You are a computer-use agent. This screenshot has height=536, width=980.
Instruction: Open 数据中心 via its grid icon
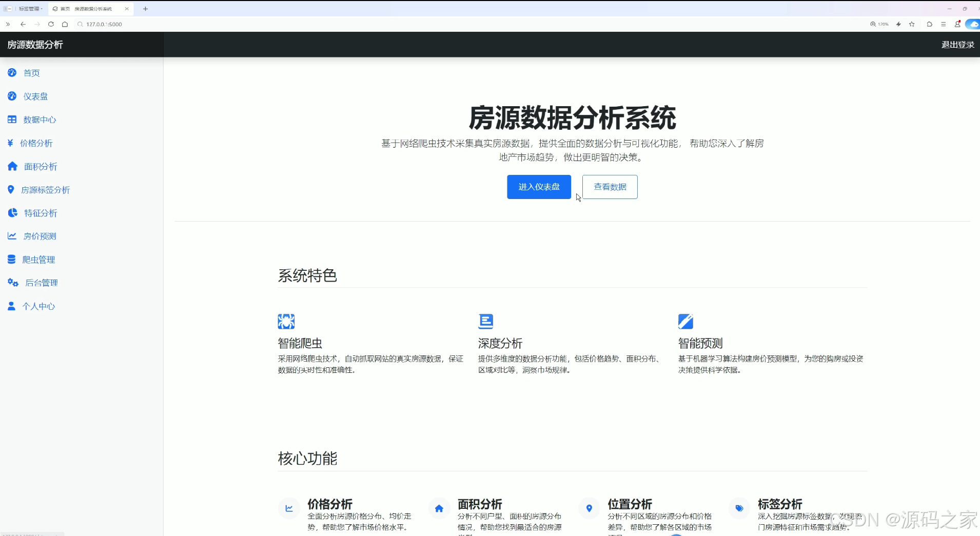pos(12,120)
